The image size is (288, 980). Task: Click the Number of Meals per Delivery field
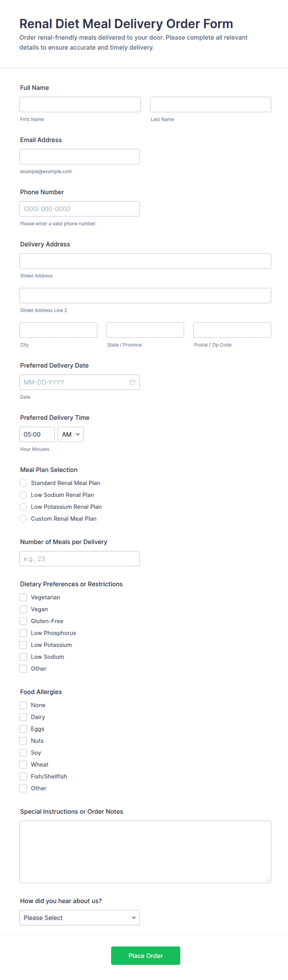click(80, 558)
